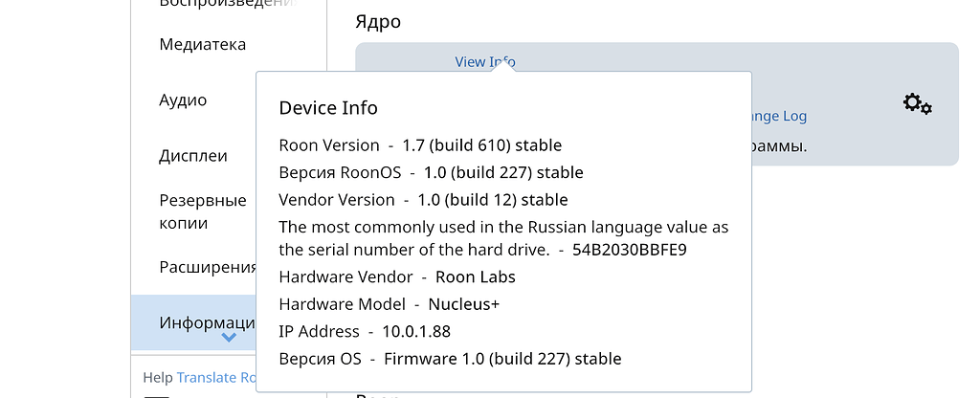Click the Vendor Version row

coord(423,200)
